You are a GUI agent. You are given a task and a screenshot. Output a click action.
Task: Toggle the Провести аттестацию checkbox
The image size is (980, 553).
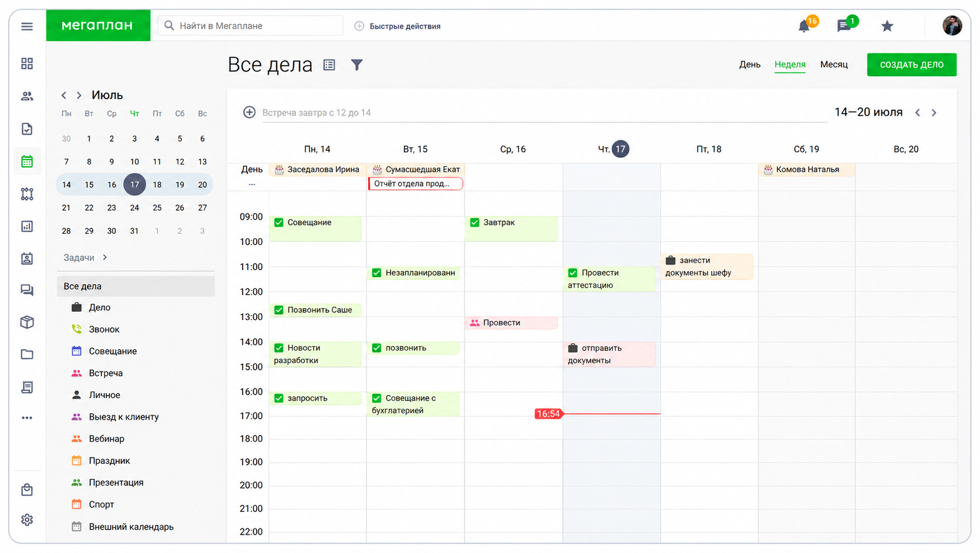pyautogui.click(x=572, y=273)
